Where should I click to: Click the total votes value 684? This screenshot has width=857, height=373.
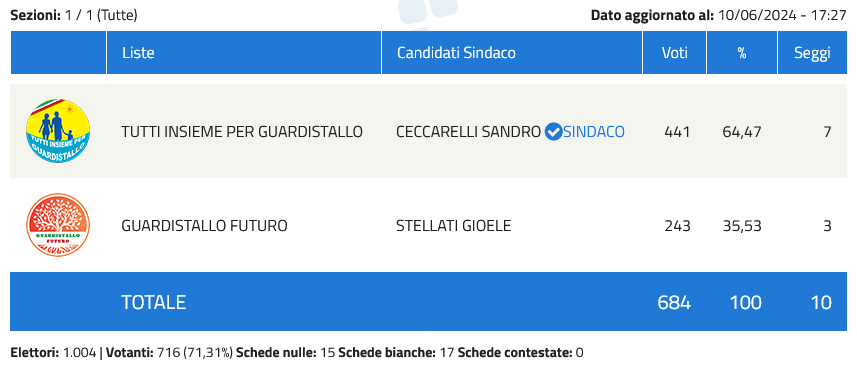(674, 302)
